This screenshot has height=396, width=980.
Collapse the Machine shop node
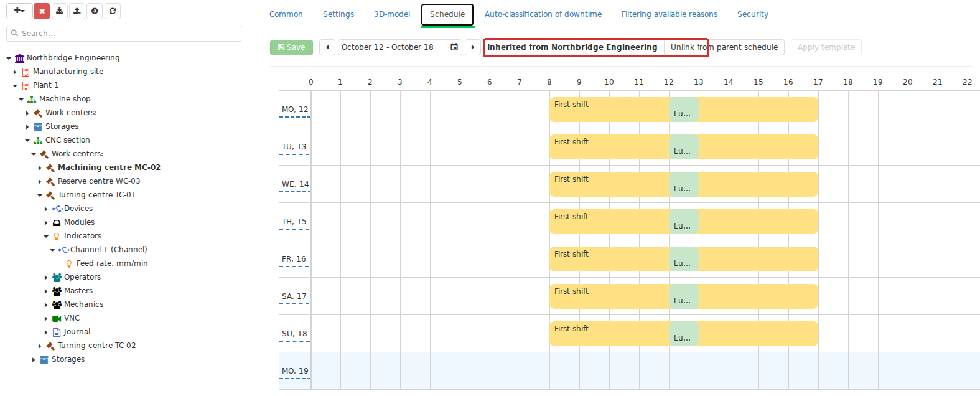pyautogui.click(x=21, y=100)
